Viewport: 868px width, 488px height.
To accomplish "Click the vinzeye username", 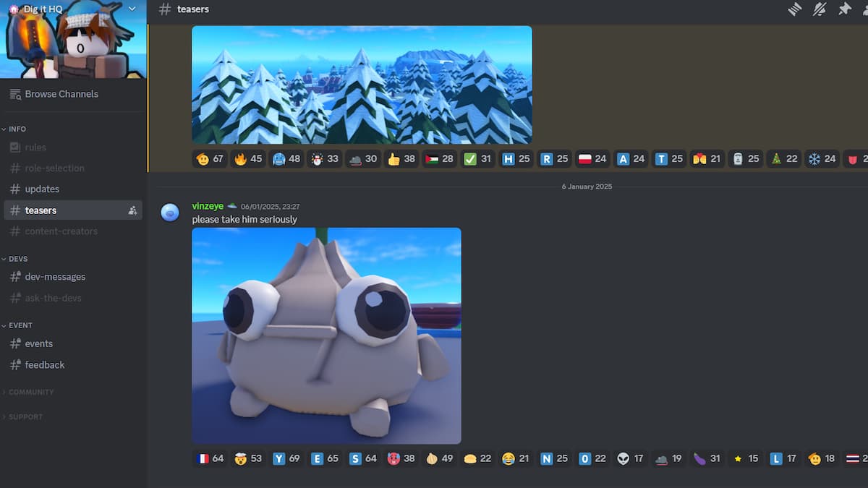I will (208, 205).
